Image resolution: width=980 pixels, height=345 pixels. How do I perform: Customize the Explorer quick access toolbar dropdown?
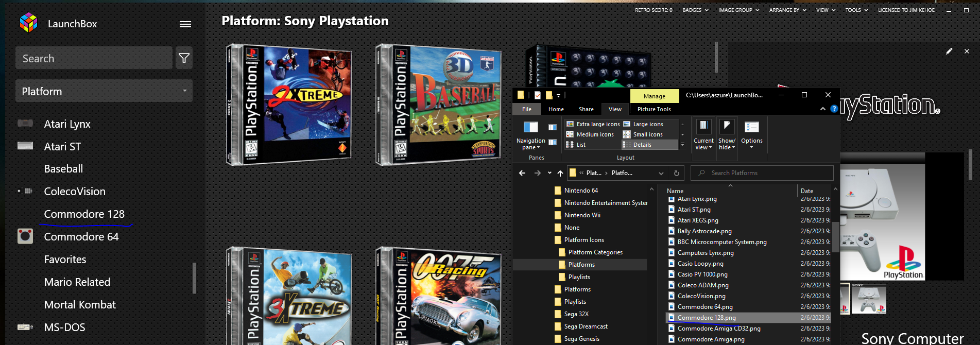(559, 95)
